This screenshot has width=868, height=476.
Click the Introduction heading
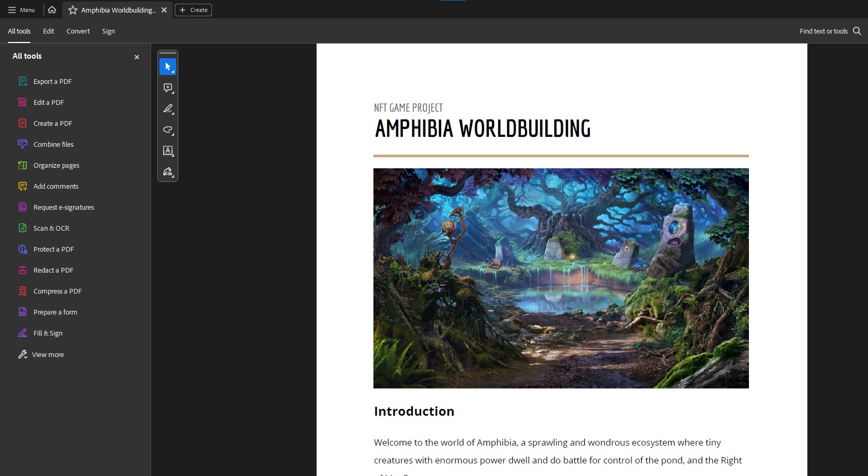[x=414, y=412]
